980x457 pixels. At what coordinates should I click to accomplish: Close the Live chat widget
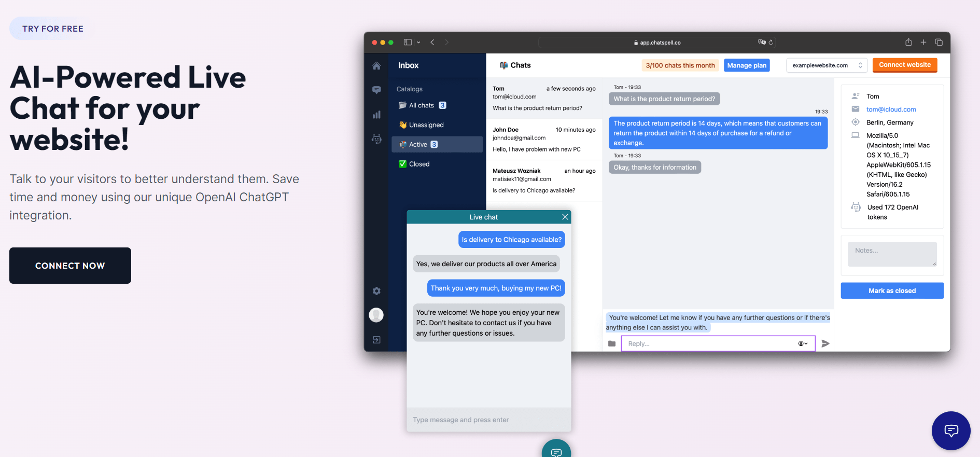coord(565,217)
